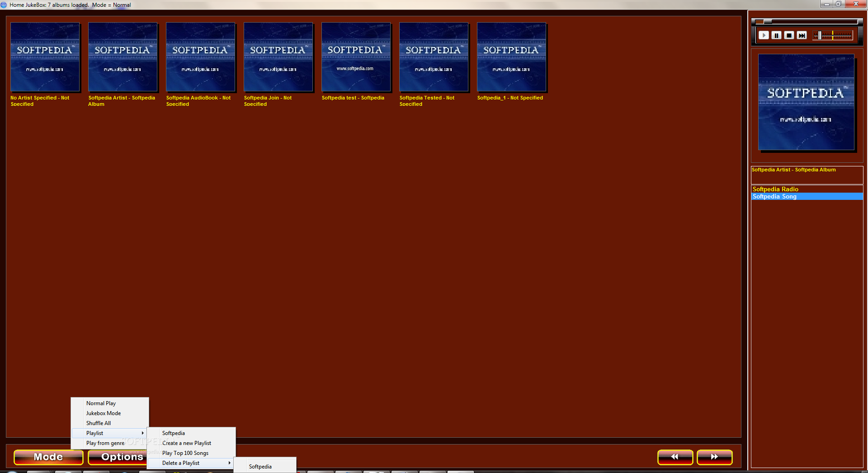This screenshot has height=473, width=868.
Task: Click 'Softpedia test - Softpedia' label
Action: coord(353,98)
